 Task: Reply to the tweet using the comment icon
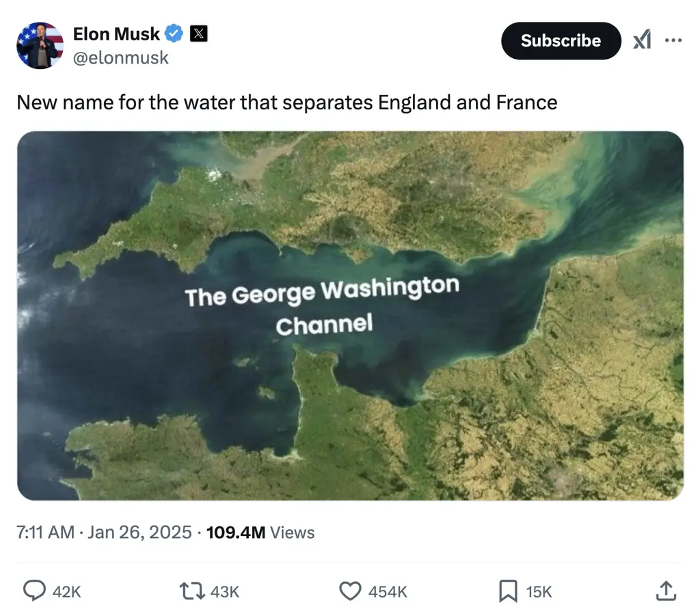(x=35, y=591)
